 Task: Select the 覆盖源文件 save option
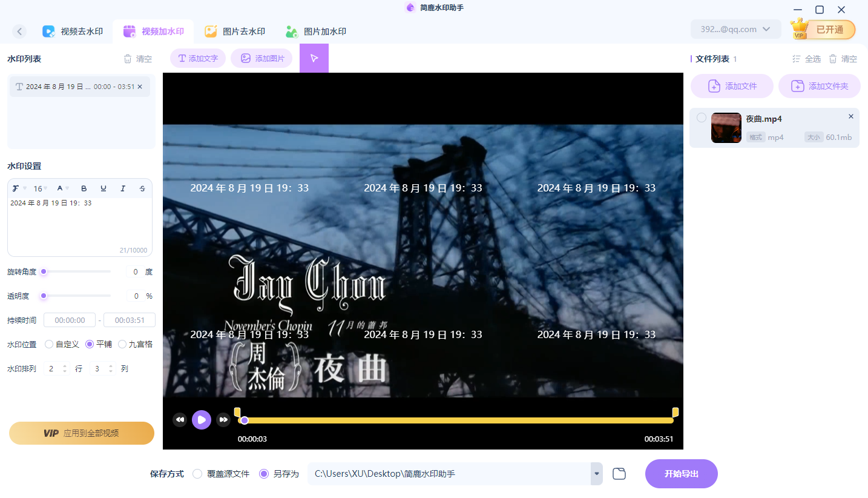(221, 474)
